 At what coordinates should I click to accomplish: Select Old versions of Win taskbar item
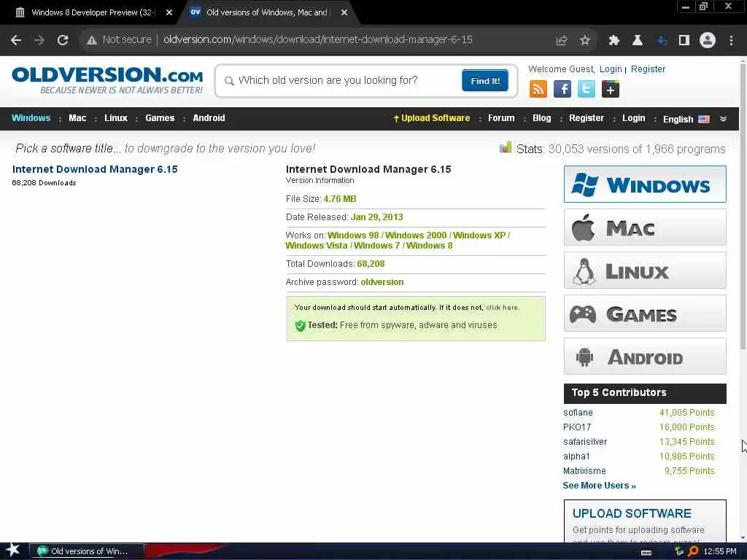click(x=87, y=551)
